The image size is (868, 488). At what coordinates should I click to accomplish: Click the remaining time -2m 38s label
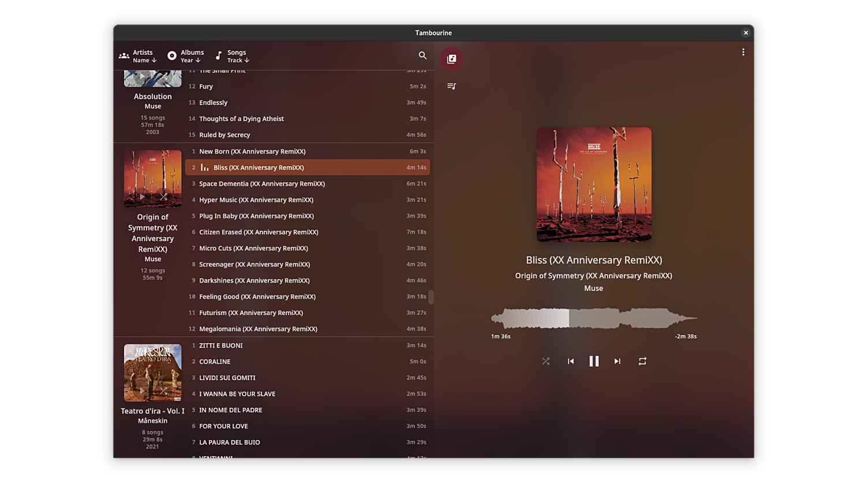pos(686,336)
